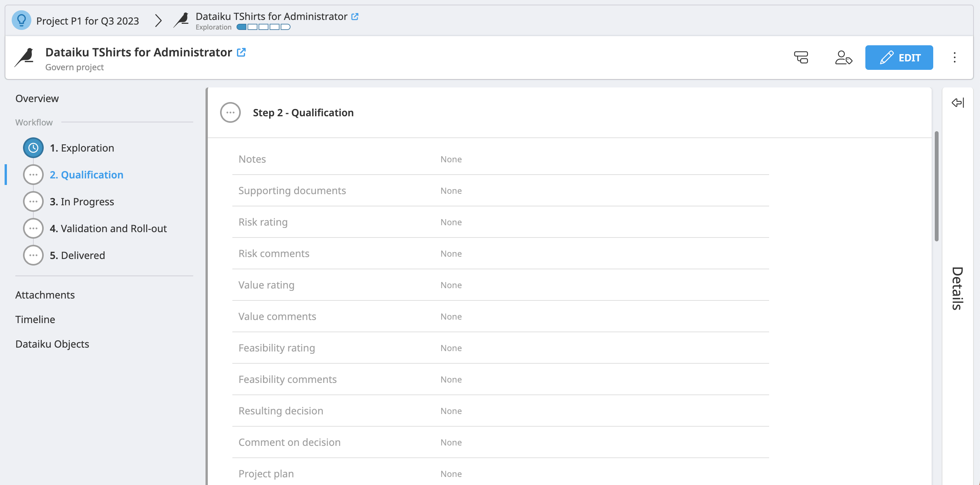Click the Notes field row
This screenshot has width=980, height=485.
(500, 159)
